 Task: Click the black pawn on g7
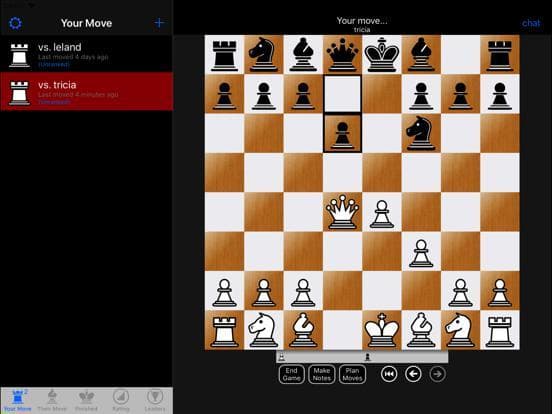[460, 95]
